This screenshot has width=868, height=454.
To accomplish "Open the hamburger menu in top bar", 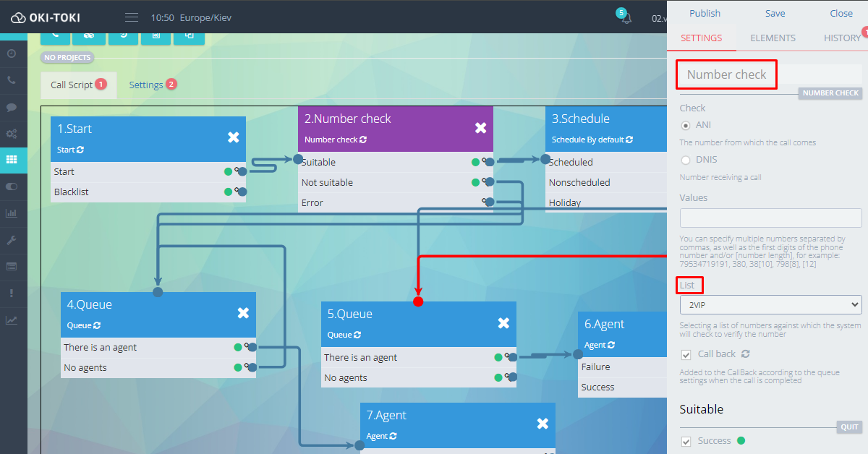I will click(131, 17).
